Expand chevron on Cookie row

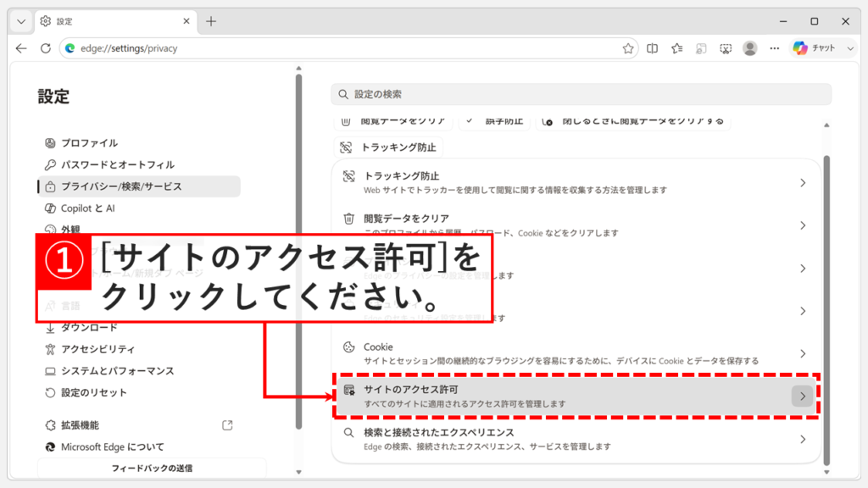pos(803,353)
